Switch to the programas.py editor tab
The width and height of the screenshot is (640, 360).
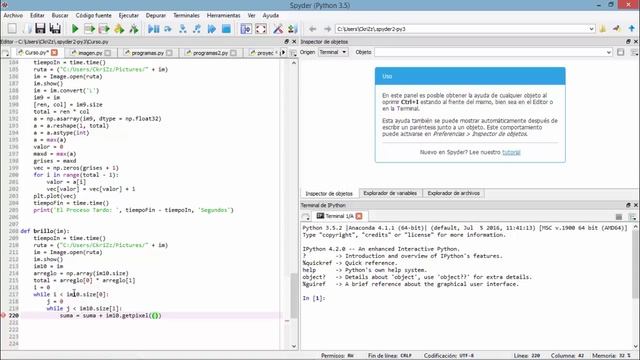coord(148,53)
